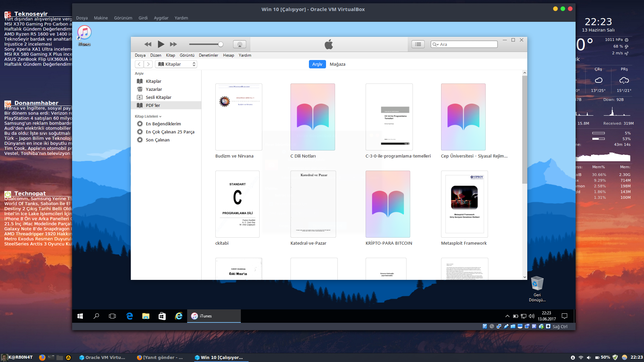Image resolution: width=644 pixels, height=362 pixels.
Task: Select the C Dili Notları book cover
Action: click(313, 117)
